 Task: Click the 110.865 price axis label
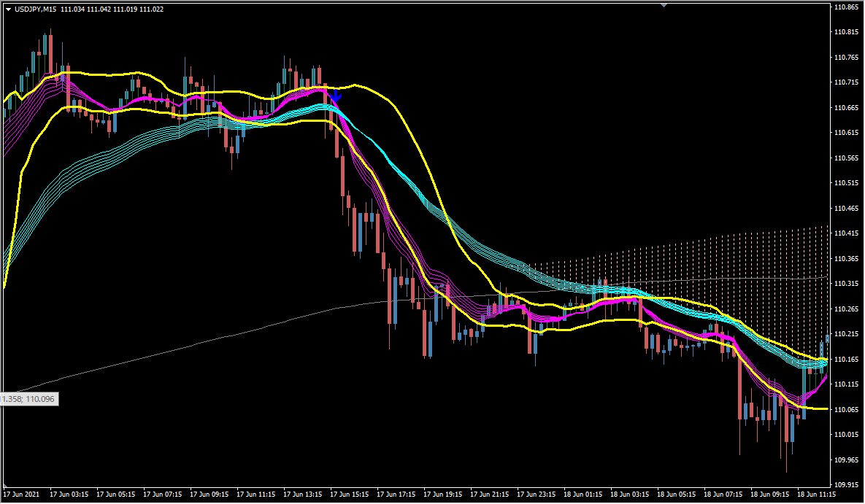click(x=846, y=7)
